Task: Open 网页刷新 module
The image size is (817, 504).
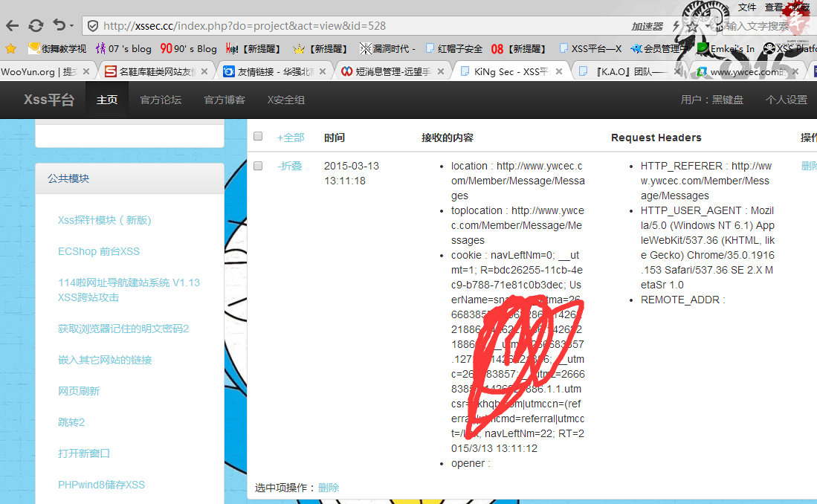Action: tap(79, 392)
